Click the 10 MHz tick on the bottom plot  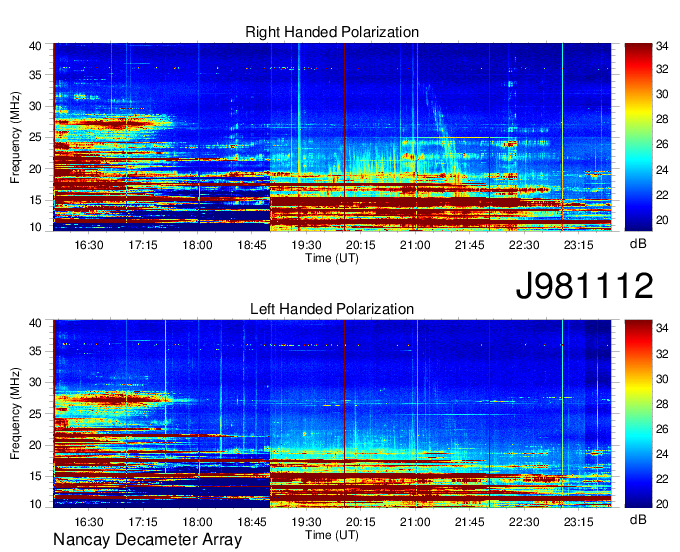35,504
